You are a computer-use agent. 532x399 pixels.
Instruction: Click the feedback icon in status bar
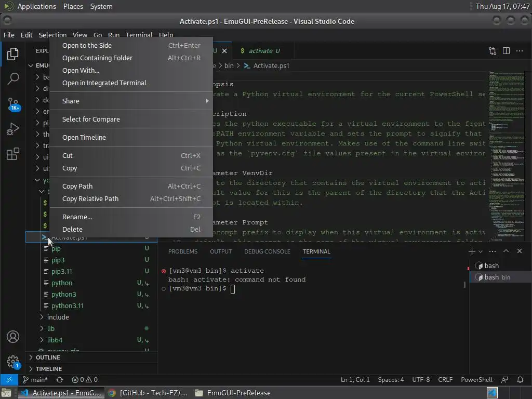(x=504, y=380)
